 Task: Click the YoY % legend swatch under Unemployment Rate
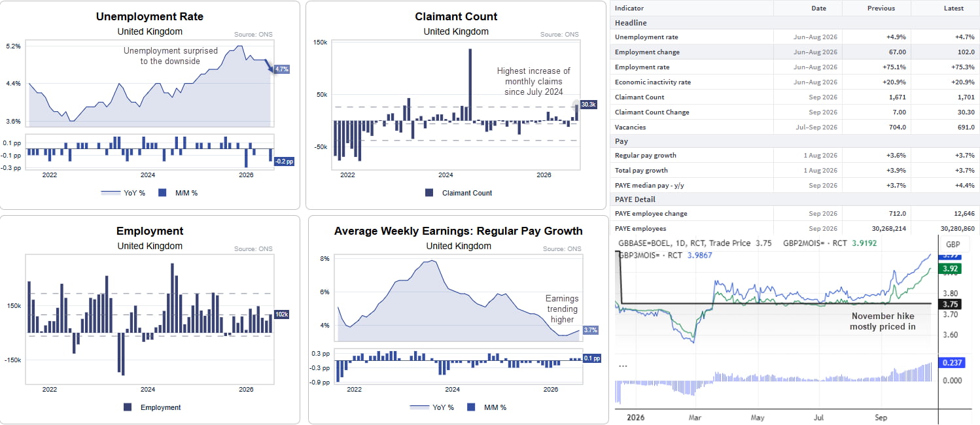click(x=110, y=193)
